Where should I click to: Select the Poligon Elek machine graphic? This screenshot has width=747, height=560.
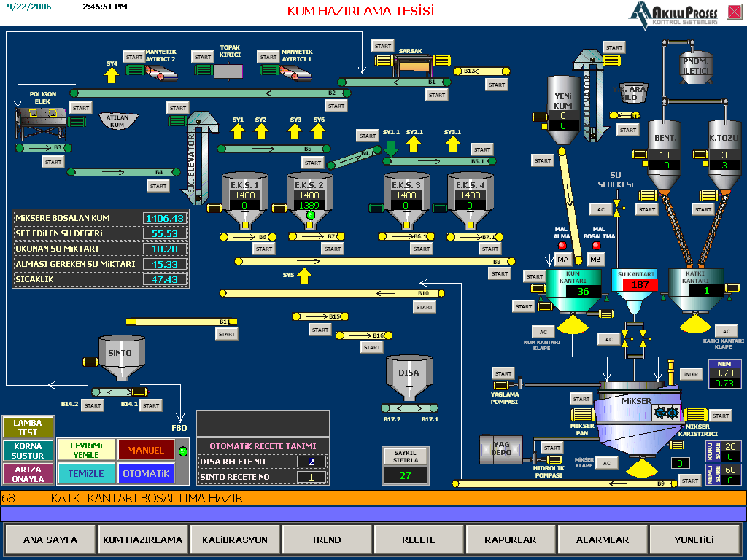[x=42, y=120]
